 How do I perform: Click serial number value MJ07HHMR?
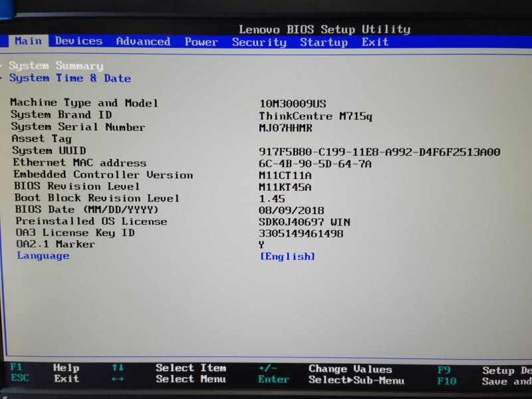tap(285, 128)
